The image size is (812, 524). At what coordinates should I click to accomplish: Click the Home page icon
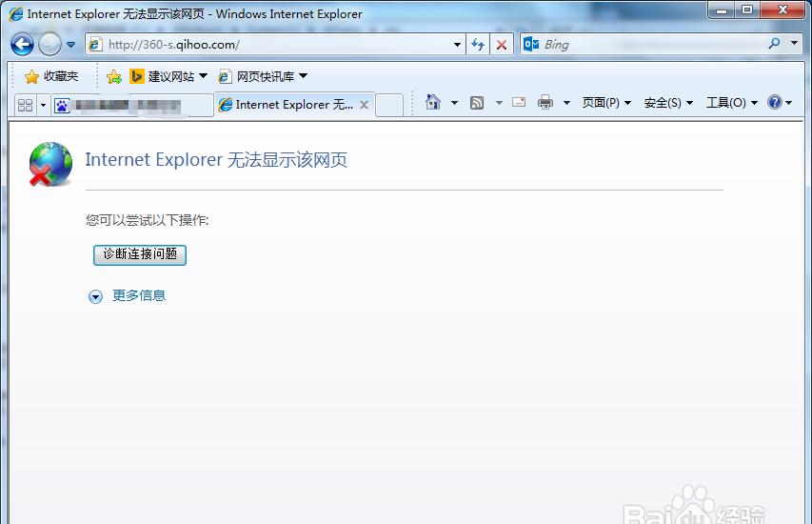433,102
